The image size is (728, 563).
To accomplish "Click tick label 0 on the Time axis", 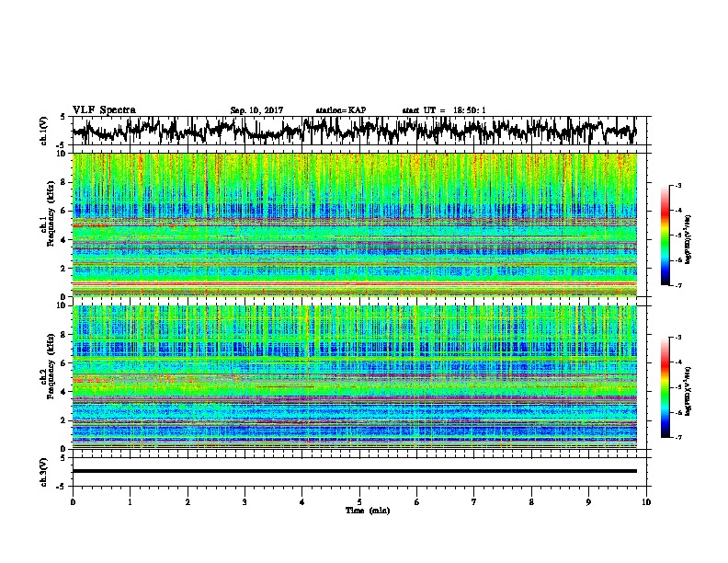I will pyautogui.click(x=73, y=502).
